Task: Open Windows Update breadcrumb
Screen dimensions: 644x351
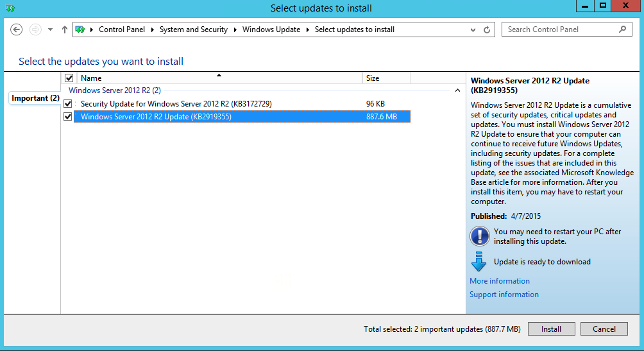Action: coord(271,30)
